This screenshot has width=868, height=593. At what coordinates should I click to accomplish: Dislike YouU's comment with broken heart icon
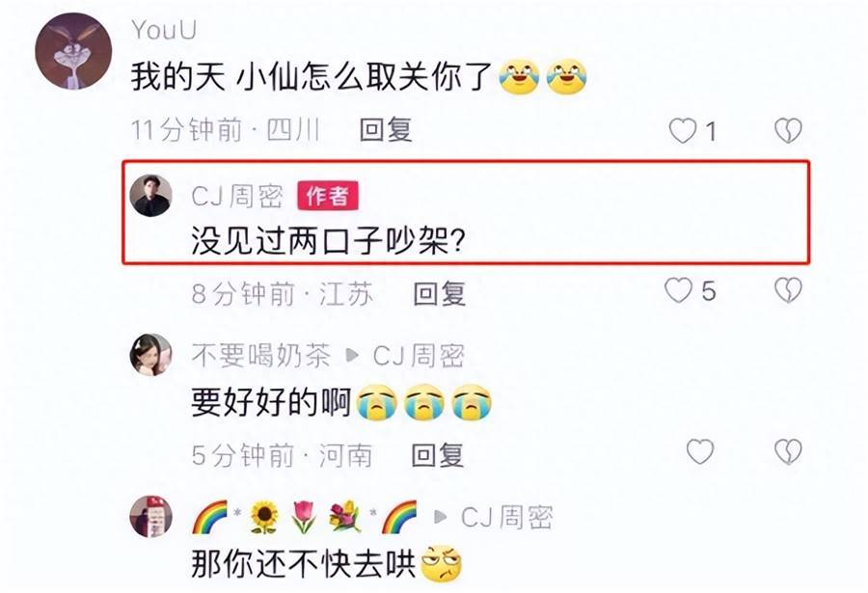pyautogui.click(x=788, y=131)
